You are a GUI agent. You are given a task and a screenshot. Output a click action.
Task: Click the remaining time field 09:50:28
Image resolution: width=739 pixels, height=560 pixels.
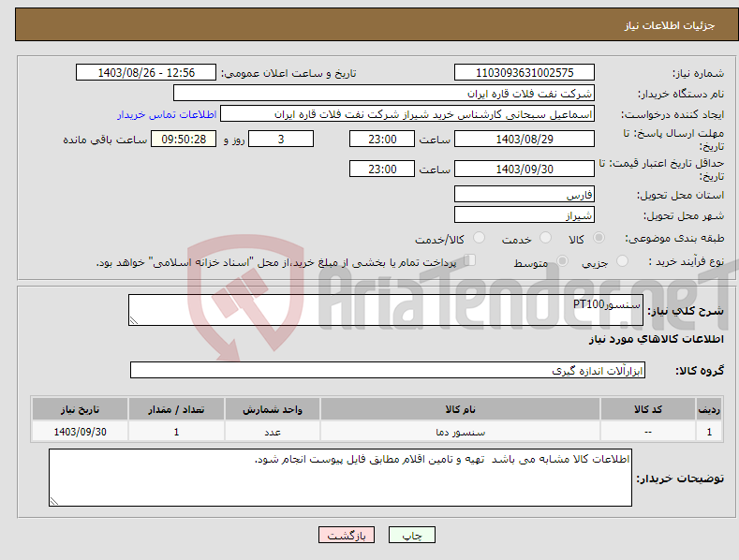click(184, 139)
